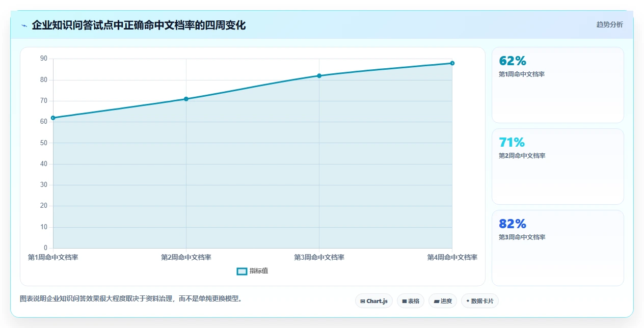Image resolution: width=644 pixels, height=328 pixels.
Task: Click the second-week data point at 71
Action: click(x=186, y=99)
